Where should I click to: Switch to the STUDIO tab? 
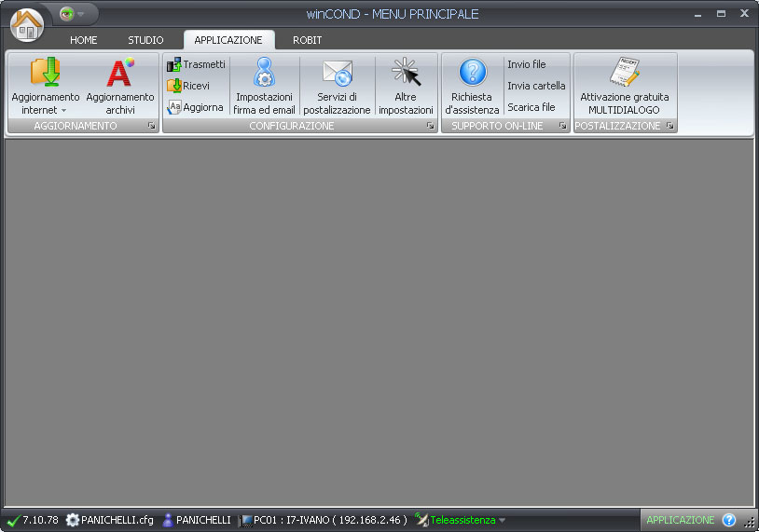tap(145, 41)
